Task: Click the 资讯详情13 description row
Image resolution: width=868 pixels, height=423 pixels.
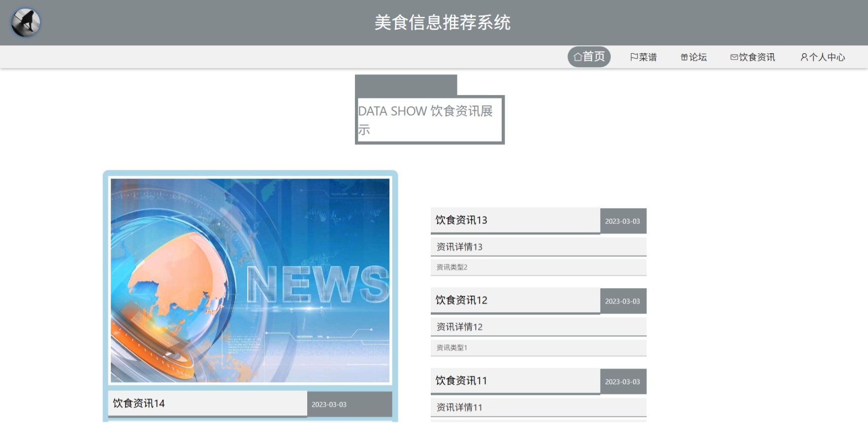Action: click(x=539, y=247)
